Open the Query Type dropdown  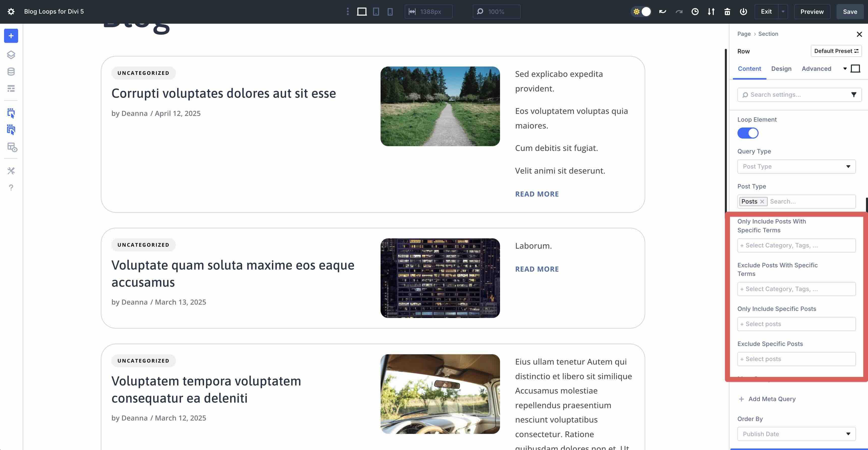(796, 166)
